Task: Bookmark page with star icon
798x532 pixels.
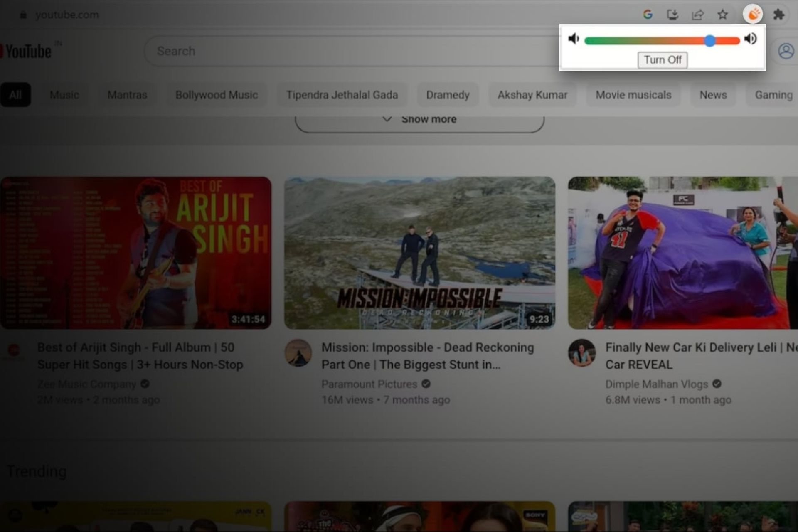Action: (723, 15)
